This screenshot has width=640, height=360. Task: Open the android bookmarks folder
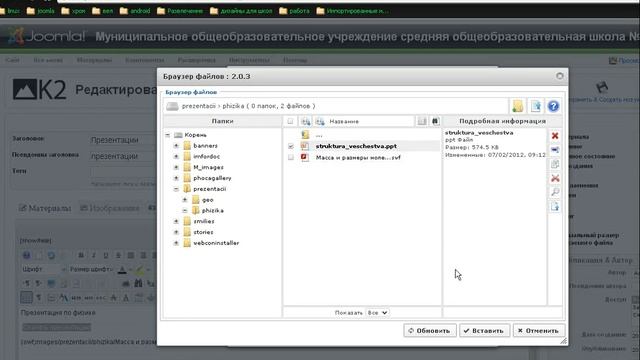(135, 11)
